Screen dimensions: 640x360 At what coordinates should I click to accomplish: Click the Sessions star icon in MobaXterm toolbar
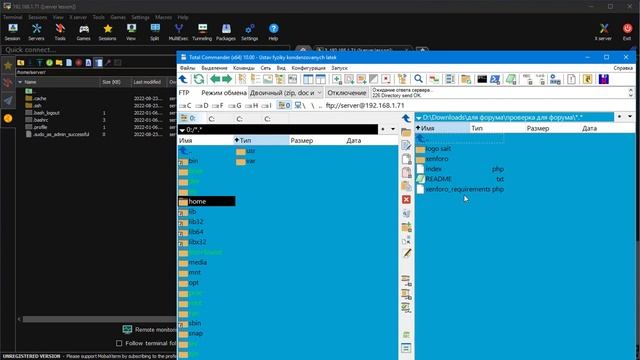point(108,32)
